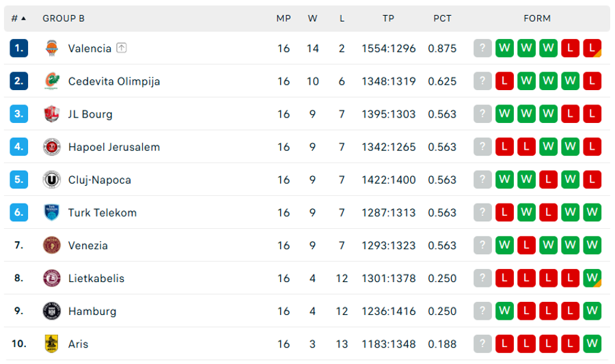Select the Hapoel Jerusalem club crest
Screen dimensions: 615x364
click(x=51, y=147)
